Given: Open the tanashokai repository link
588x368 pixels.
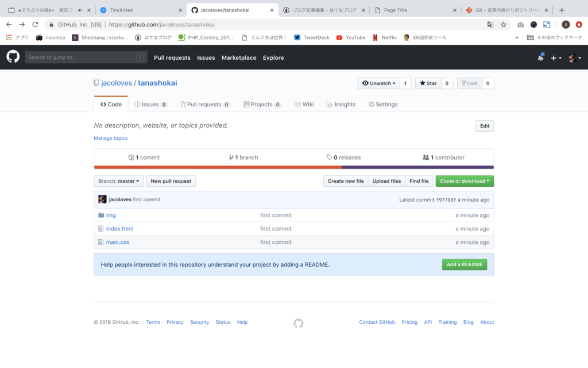Looking at the screenshot, I should (x=157, y=83).
